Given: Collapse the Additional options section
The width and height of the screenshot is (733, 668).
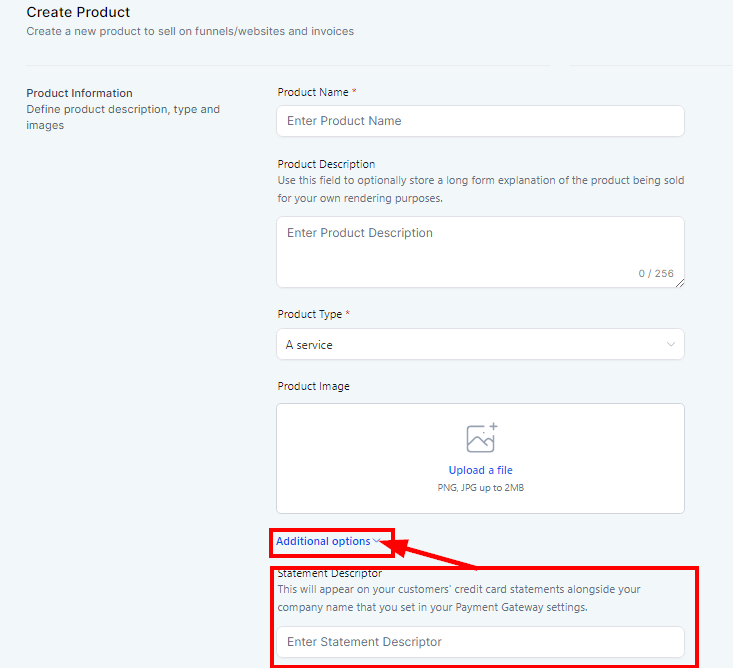Looking at the screenshot, I should [x=323, y=541].
